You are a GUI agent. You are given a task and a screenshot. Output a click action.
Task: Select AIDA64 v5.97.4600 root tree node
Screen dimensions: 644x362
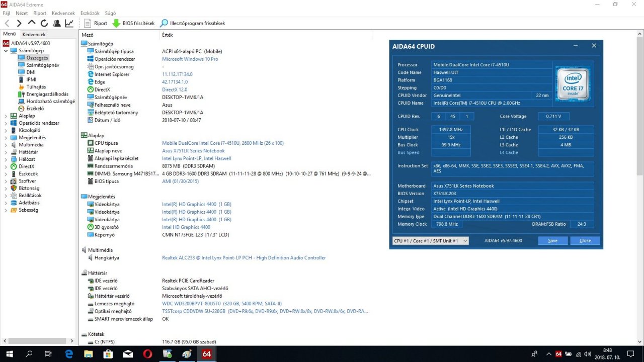tap(26, 43)
